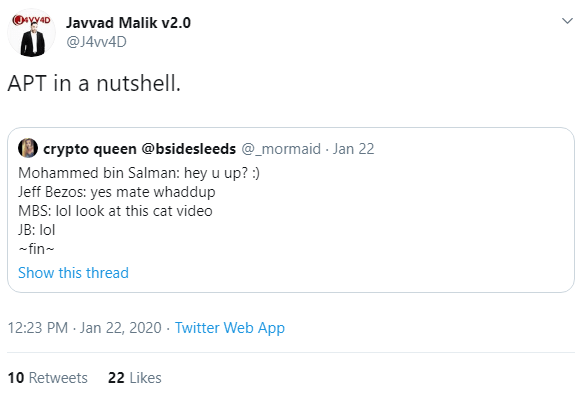
Task: Click 'Jeff Bezos: yes mate whaddup' line
Action: coord(117,192)
